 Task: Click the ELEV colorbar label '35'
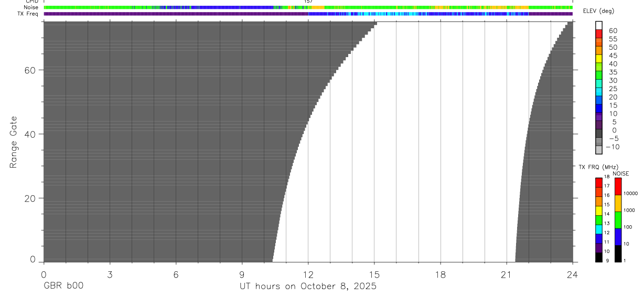pyautogui.click(x=613, y=72)
